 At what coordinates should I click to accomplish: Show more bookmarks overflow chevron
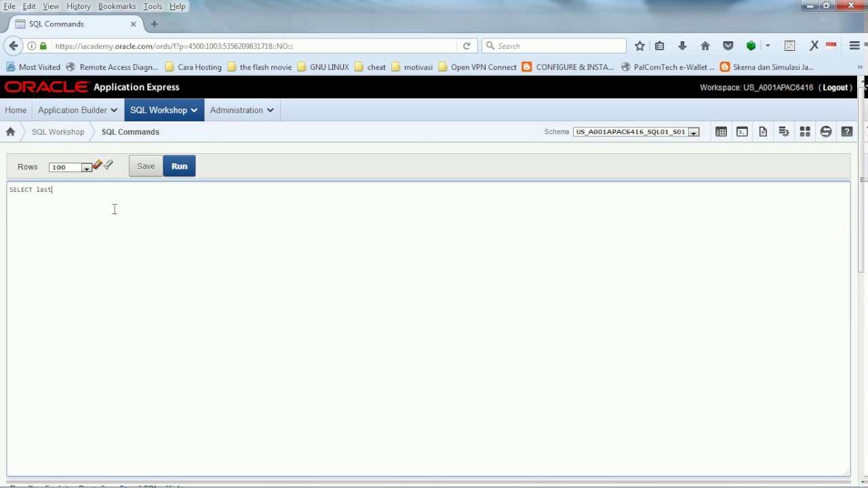(861, 67)
